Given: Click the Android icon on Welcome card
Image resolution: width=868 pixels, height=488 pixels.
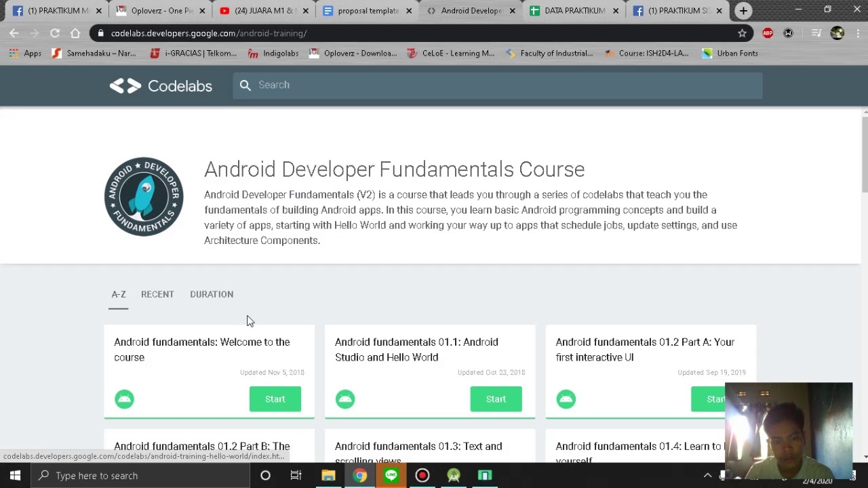Looking at the screenshot, I should (x=124, y=399).
